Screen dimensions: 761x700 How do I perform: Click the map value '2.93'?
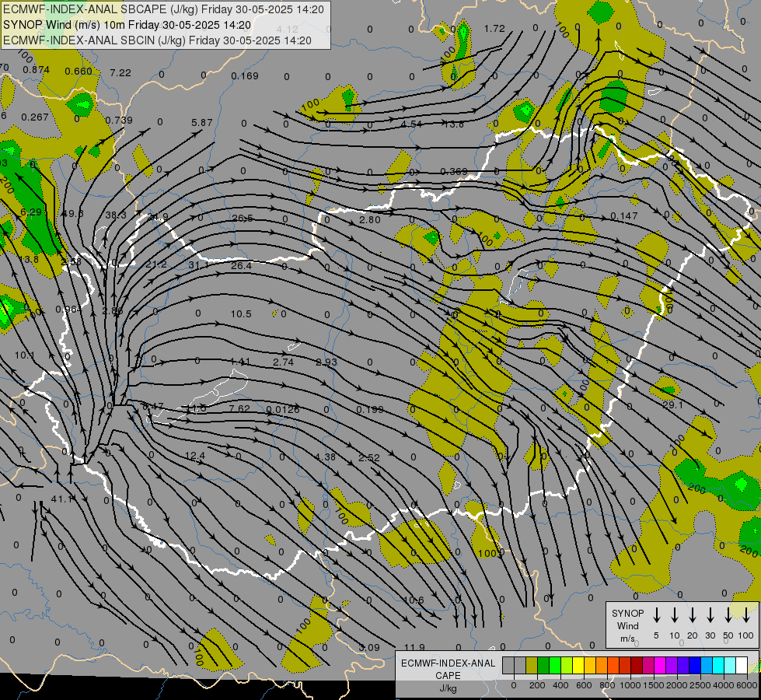(x=326, y=362)
